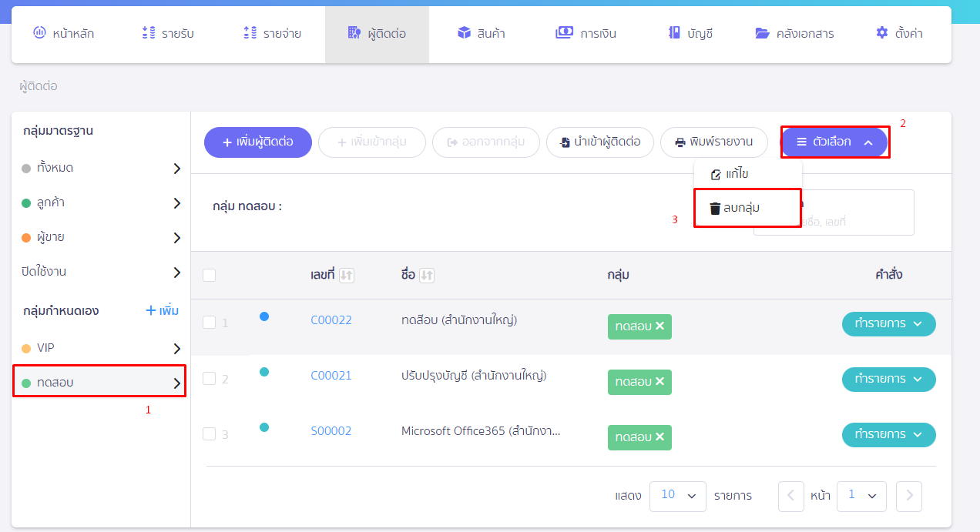Check the box for row S00002
Viewport: 980px width, 532px height.
[x=209, y=433]
